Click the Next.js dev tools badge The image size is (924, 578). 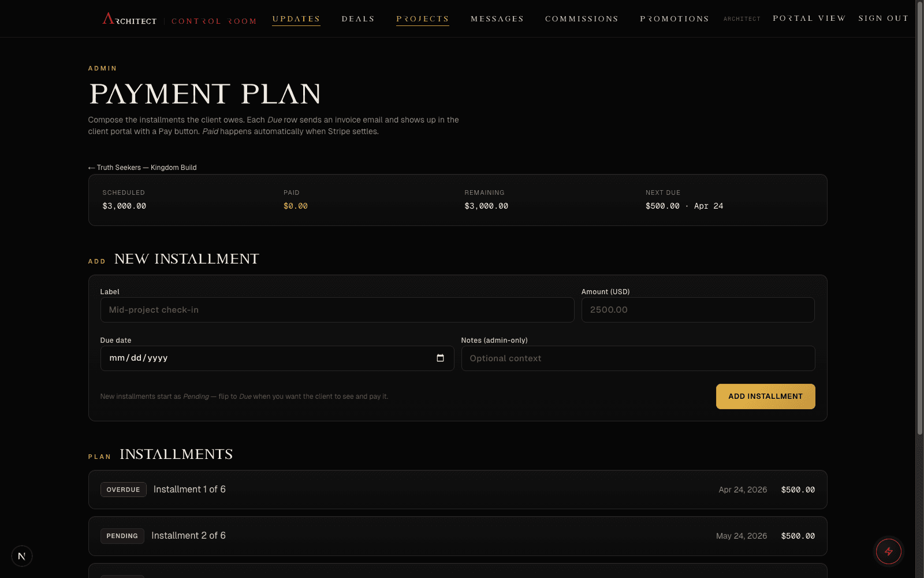click(x=22, y=556)
